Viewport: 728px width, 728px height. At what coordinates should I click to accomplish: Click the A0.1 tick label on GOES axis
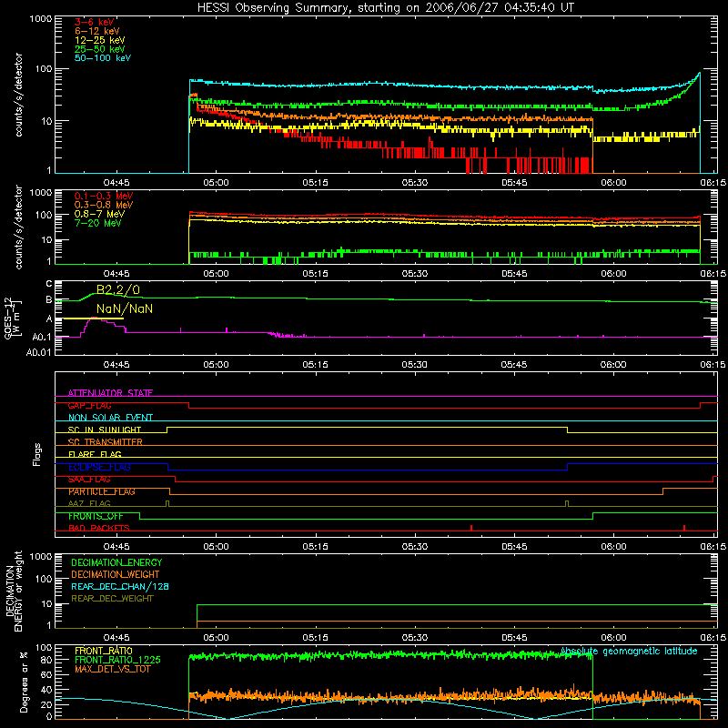[42, 337]
